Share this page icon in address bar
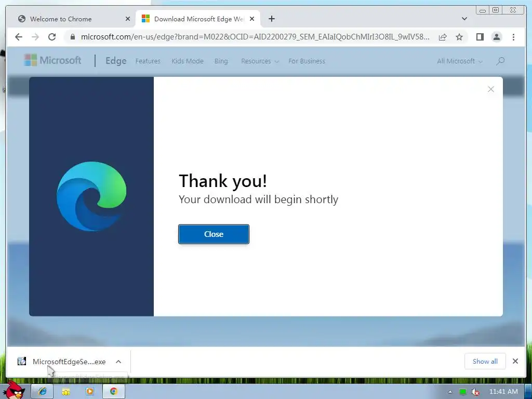Screen dimensions: 532x399 [443, 37]
